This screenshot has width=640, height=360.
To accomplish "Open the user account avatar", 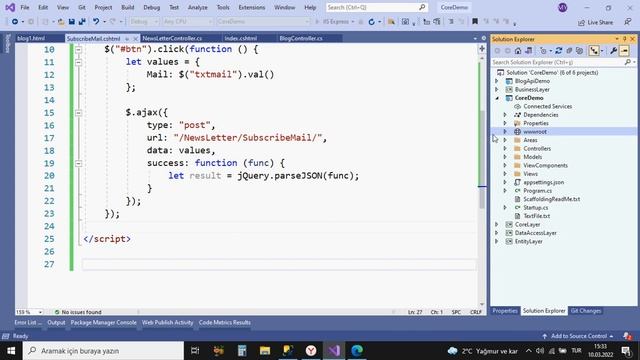I will (562, 7).
